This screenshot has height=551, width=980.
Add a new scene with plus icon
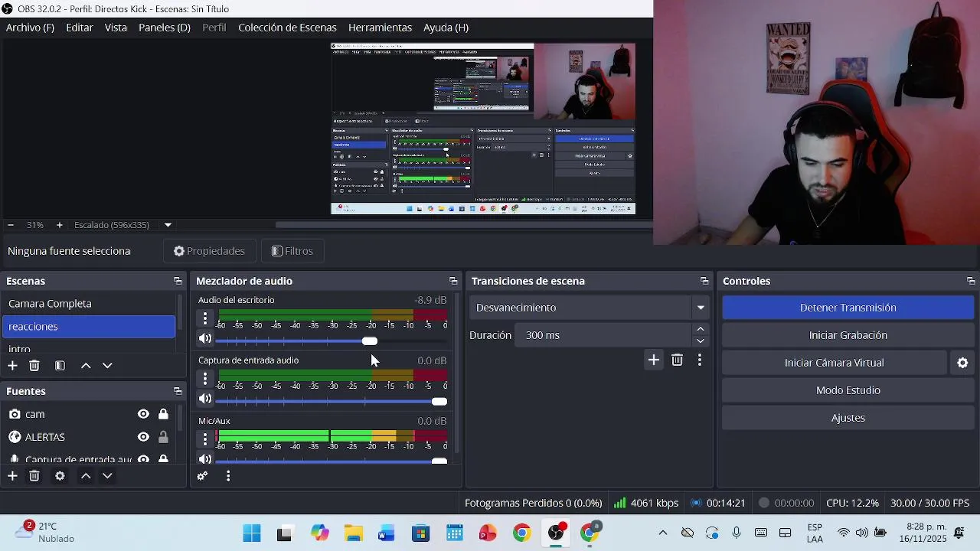[12, 366]
